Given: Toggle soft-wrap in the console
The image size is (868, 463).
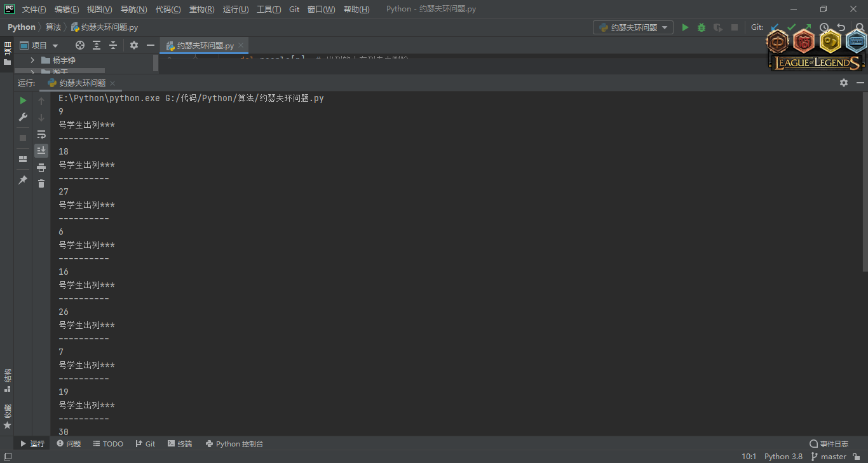Looking at the screenshot, I should point(41,134).
